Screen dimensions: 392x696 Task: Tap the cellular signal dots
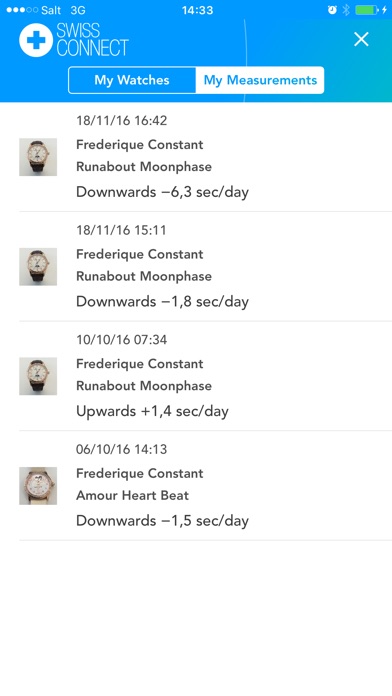(22, 10)
